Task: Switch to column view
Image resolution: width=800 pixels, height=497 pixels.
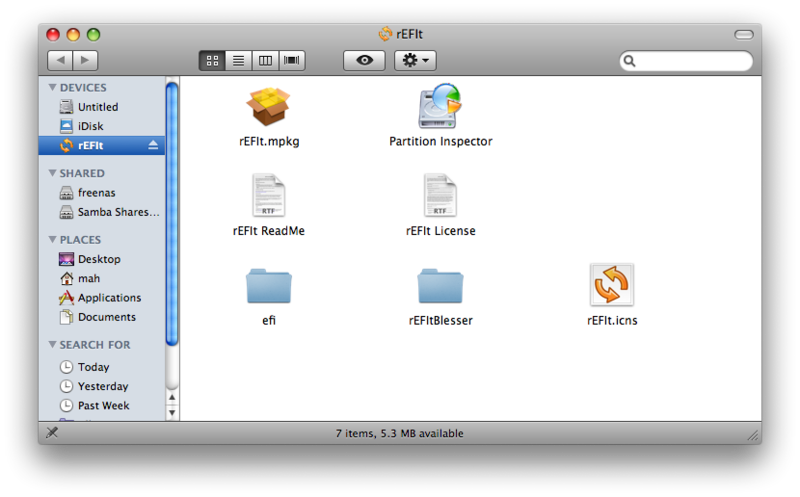Action: [x=265, y=61]
